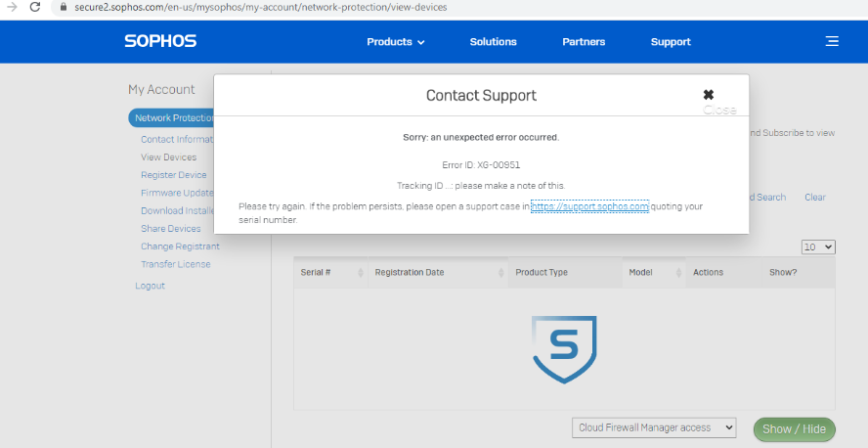
Task: Open the Change Registrant link
Action: pyautogui.click(x=180, y=246)
